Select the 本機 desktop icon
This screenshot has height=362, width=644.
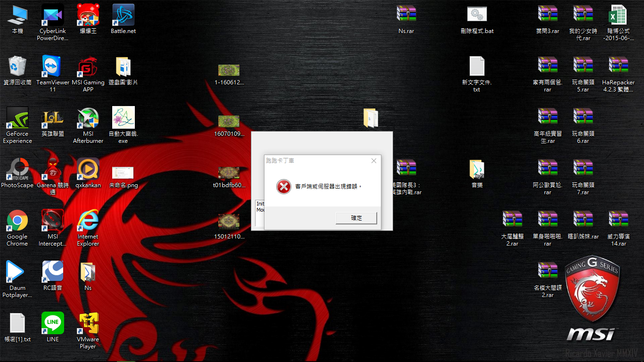point(17,19)
